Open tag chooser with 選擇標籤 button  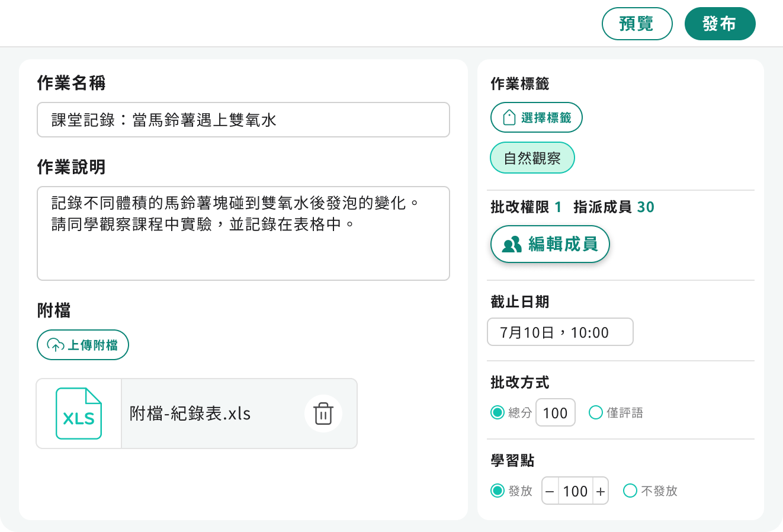click(537, 117)
